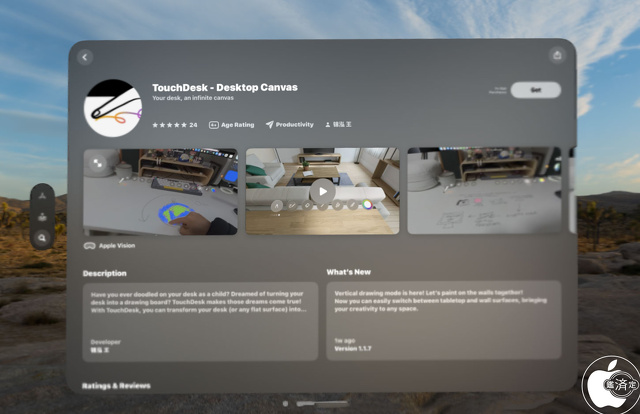Play the living room preview video
640x414 pixels.
click(x=322, y=191)
